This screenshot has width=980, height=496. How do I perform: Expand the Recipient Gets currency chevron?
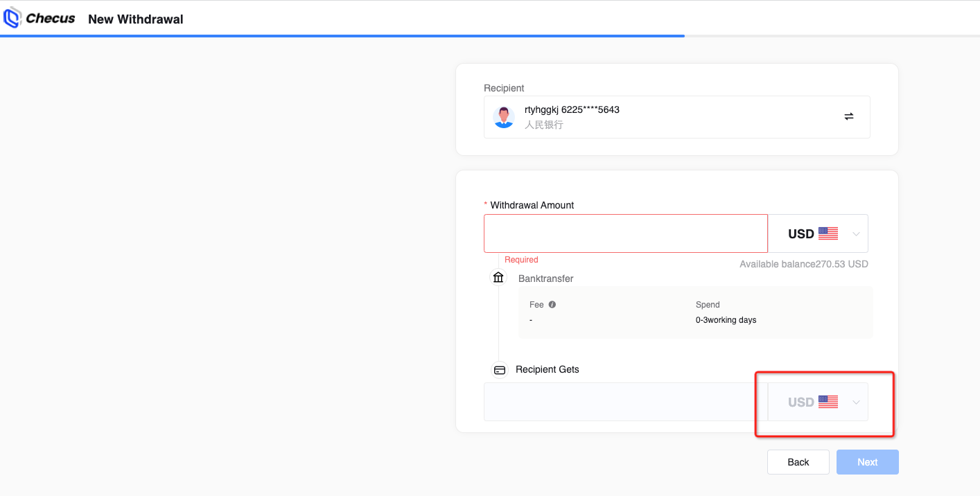[x=856, y=402]
